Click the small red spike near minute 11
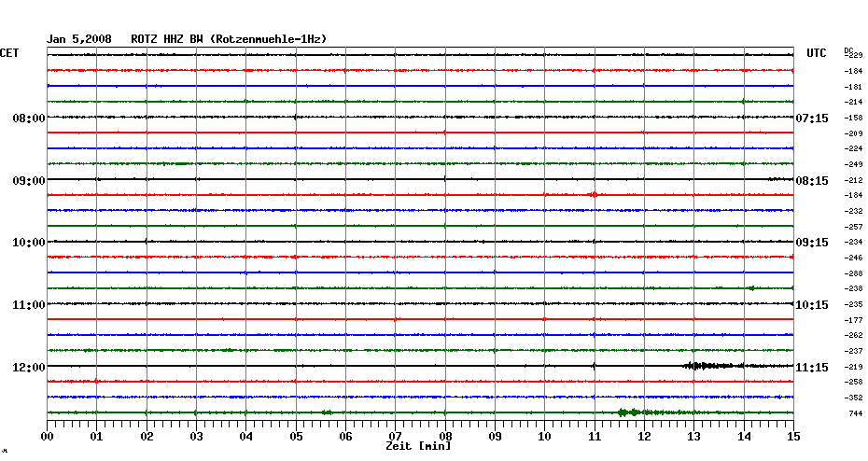Viewport: 868px width, 461px height. (593, 195)
